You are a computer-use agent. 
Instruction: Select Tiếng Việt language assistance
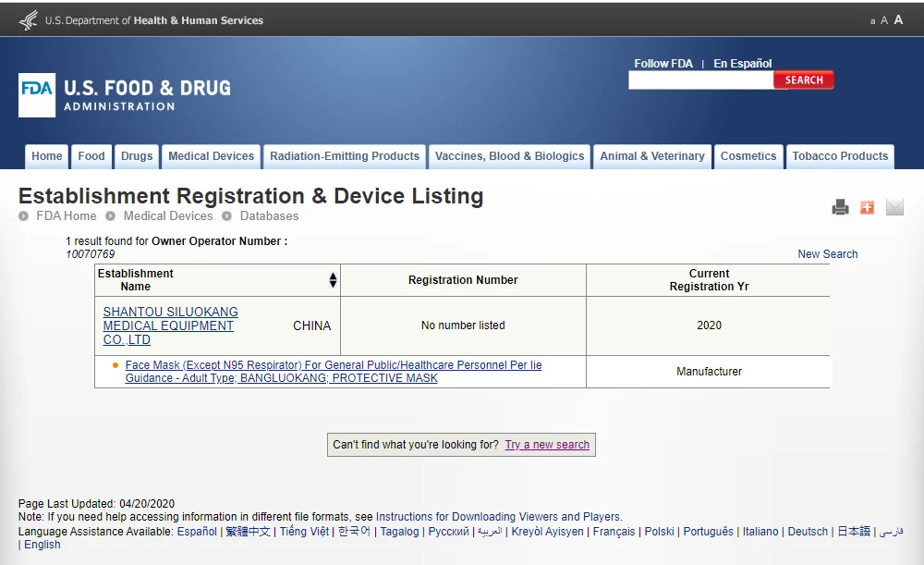[x=304, y=532]
